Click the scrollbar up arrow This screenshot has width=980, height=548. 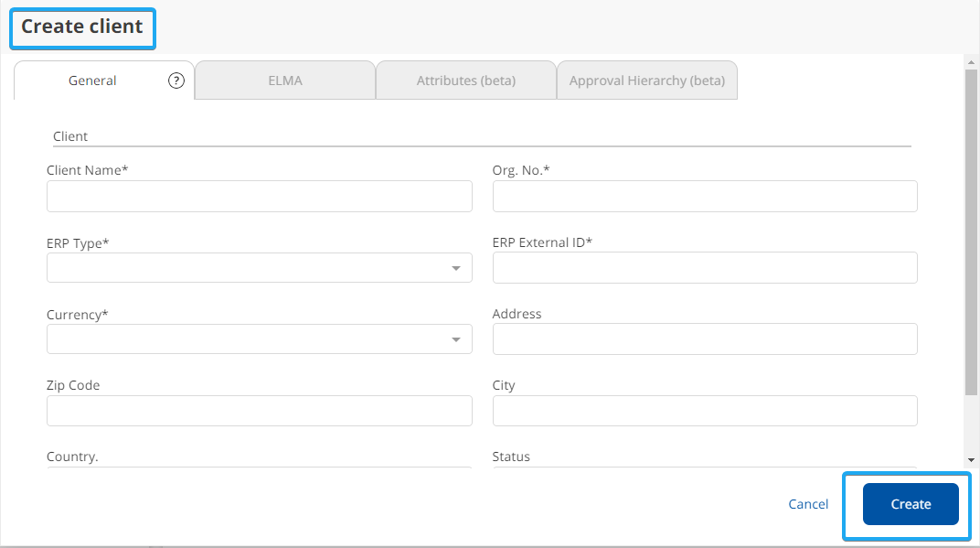tap(972, 64)
